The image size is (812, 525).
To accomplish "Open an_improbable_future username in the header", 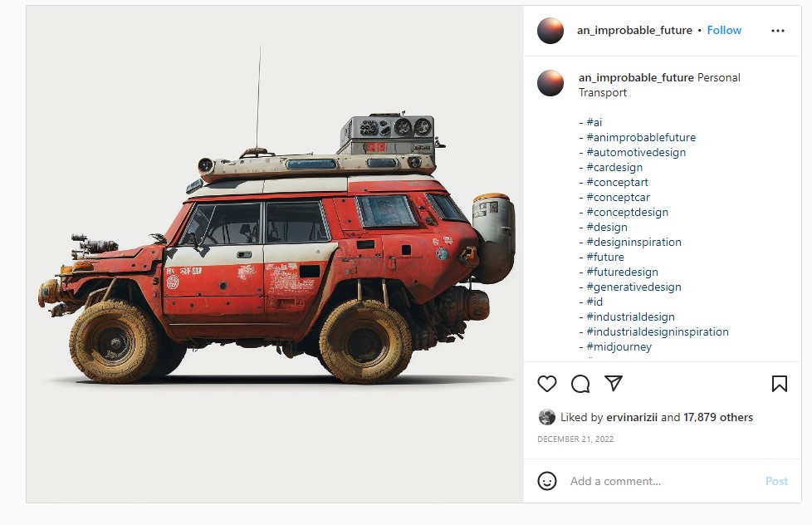I will [634, 30].
